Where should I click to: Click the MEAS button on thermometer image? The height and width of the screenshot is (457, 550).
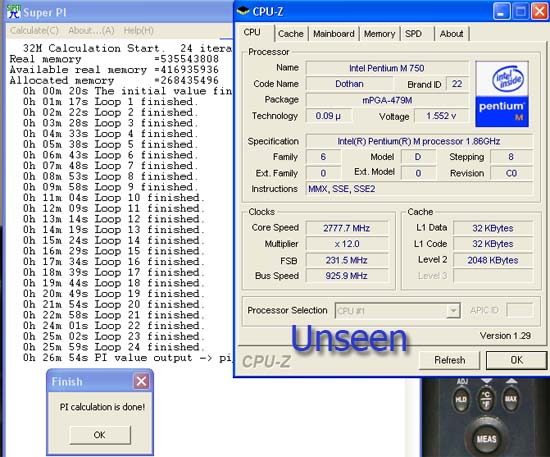click(x=486, y=438)
